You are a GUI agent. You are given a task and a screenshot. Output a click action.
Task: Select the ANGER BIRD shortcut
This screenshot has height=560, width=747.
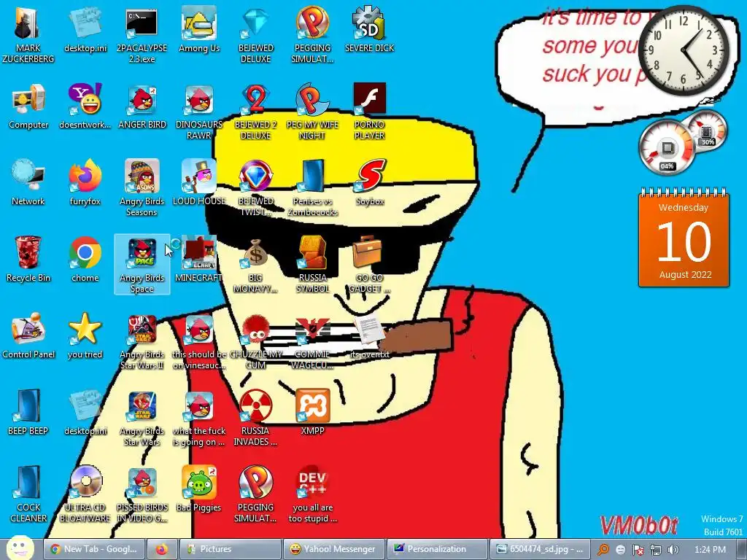pyautogui.click(x=142, y=106)
